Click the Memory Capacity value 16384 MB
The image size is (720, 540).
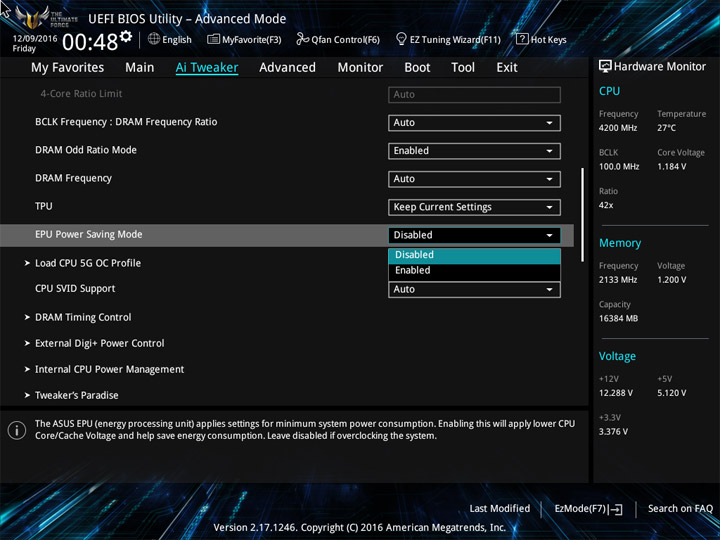point(618,318)
